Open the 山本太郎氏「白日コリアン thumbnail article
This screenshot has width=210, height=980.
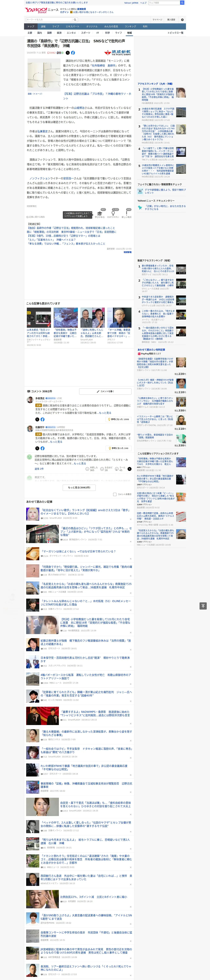click(39, 318)
